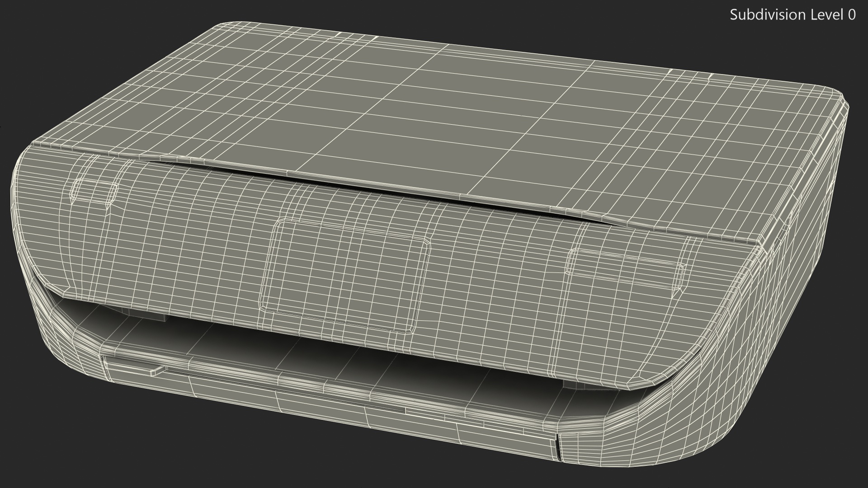Image resolution: width=868 pixels, height=488 pixels.
Task: Click the 'Subdivision Level 0' label
Action: pyautogui.click(x=793, y=15)
